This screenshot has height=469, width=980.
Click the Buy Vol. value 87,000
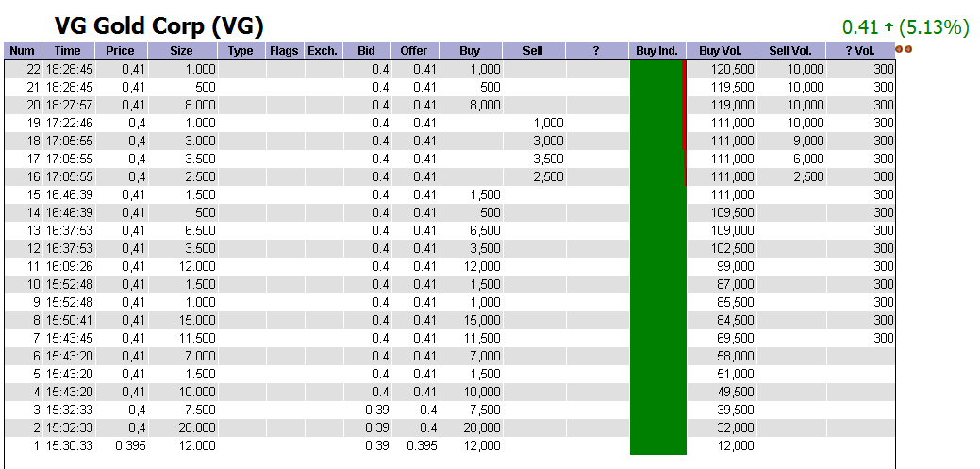coord(736,285)
